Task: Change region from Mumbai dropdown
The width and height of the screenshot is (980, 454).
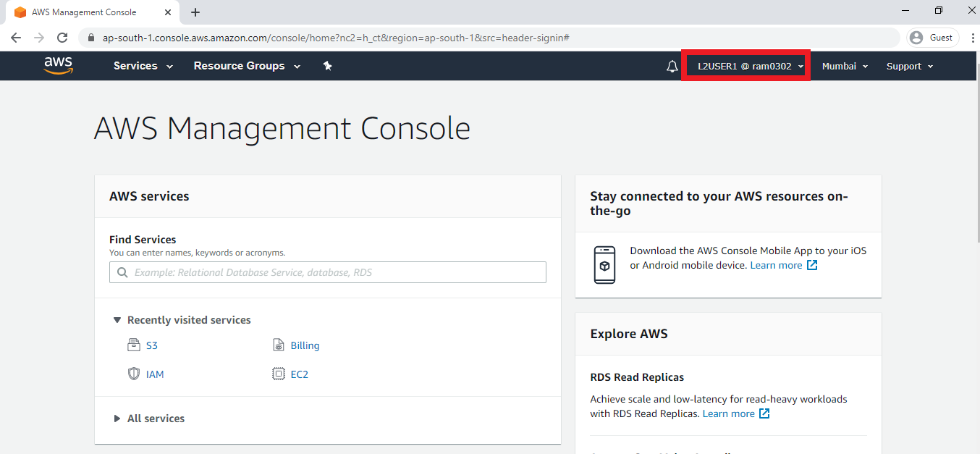Action: point(844,66)
